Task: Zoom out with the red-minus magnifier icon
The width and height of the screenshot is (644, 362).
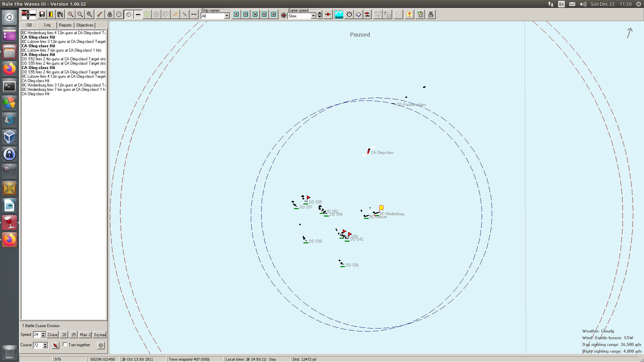Action: [80, 14]
